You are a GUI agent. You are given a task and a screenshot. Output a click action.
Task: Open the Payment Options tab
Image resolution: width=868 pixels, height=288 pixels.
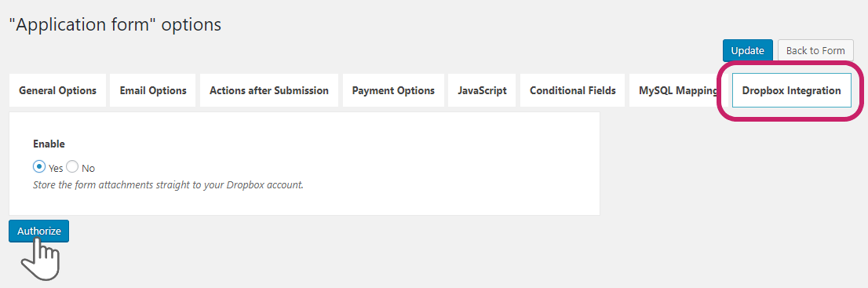[x=394, y=90]
